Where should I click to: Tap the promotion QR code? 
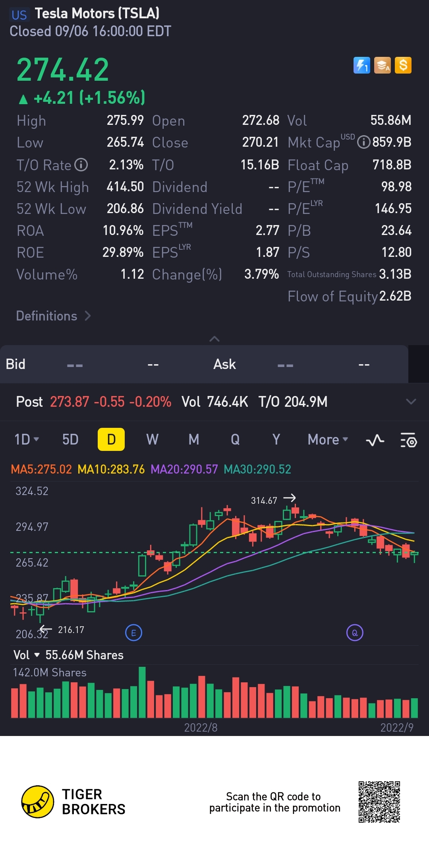click(x=379, y=802)
